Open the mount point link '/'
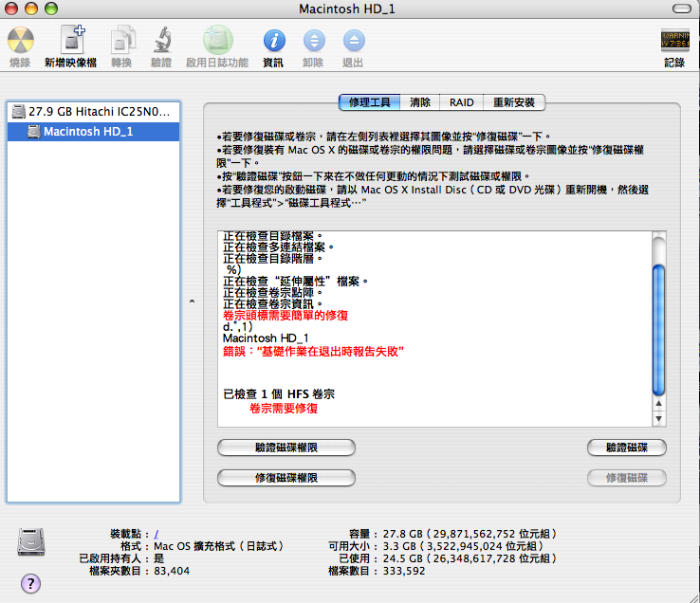 [x=157, y=535]
